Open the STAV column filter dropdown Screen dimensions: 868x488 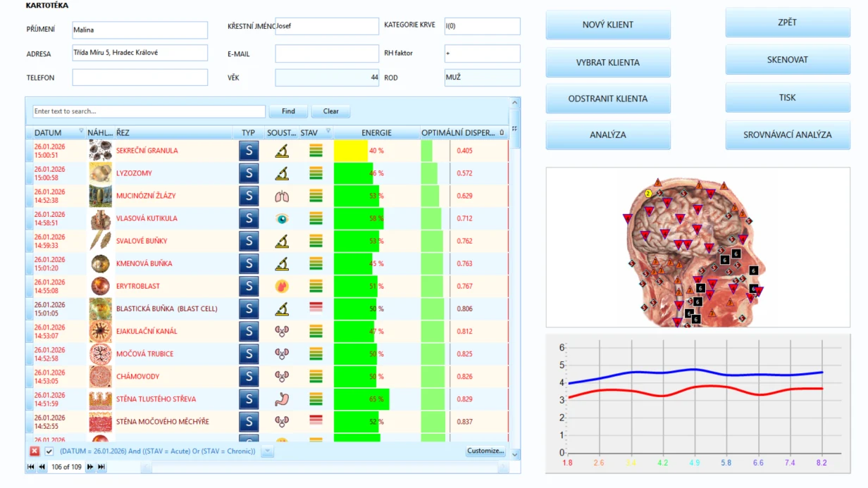tap(328, 131)
